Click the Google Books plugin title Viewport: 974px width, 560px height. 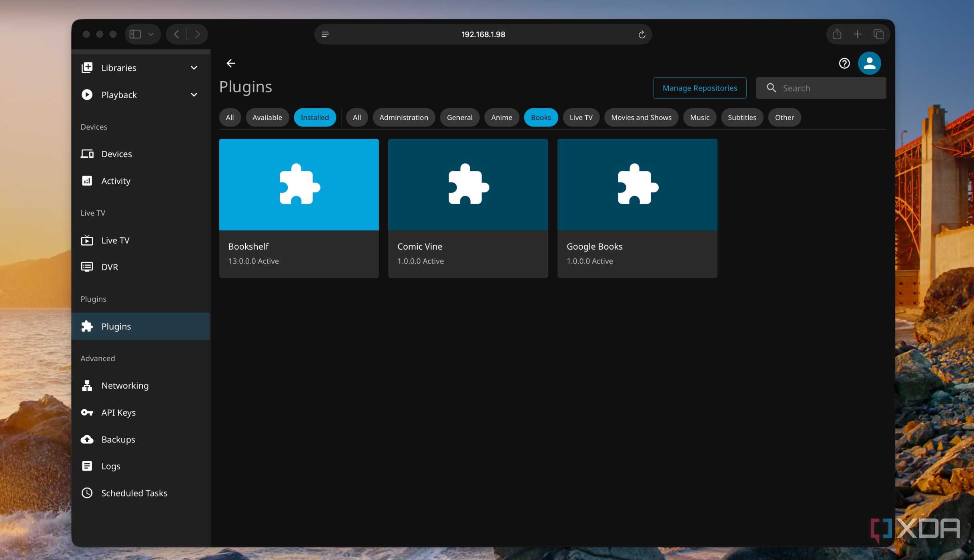pos(595,246)
